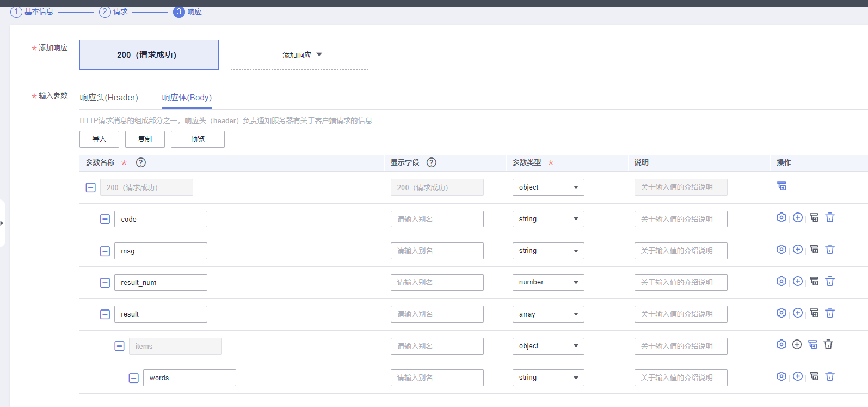This screenshot has height=407, width=868.
Task: Open settings gear for the result_num row
Action: coord(781,281)
